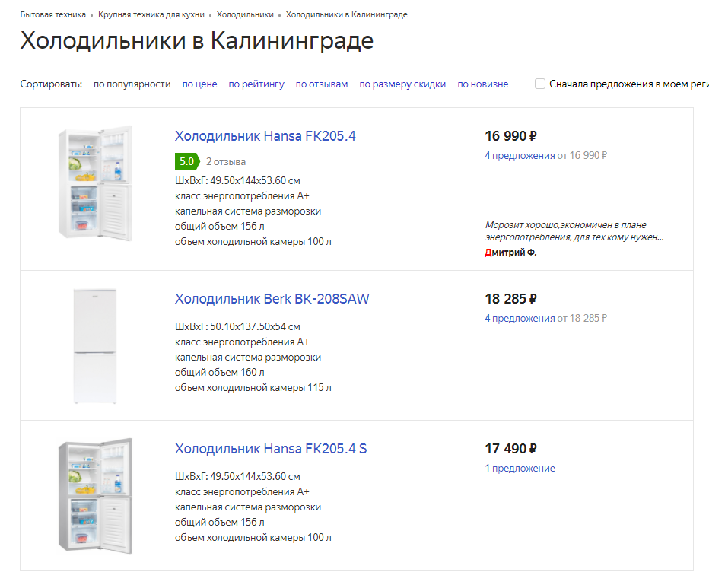Open Hansa FK205.4 refrigerator product image

[95, 183]
